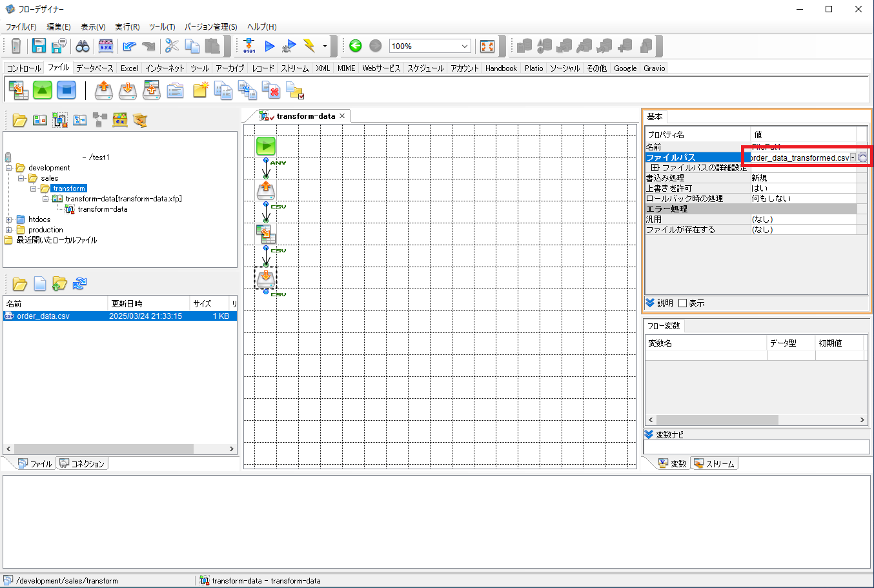The image size is (874, 588).
Task: Click the compile 0101 icon
Action: 249,46
